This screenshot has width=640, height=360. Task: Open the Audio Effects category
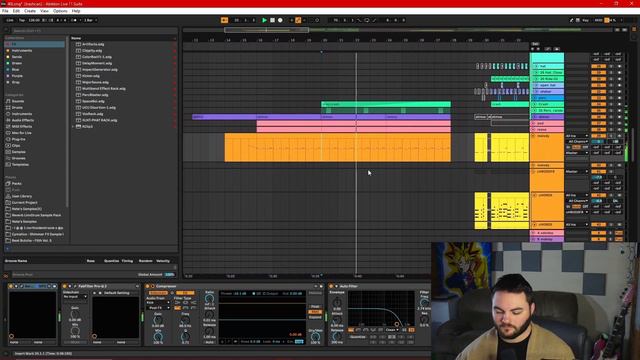[x=23, y=120]
